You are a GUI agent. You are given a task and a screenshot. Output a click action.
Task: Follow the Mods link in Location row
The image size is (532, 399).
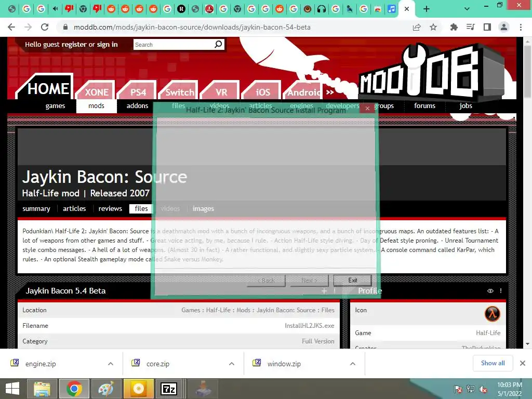243,310
